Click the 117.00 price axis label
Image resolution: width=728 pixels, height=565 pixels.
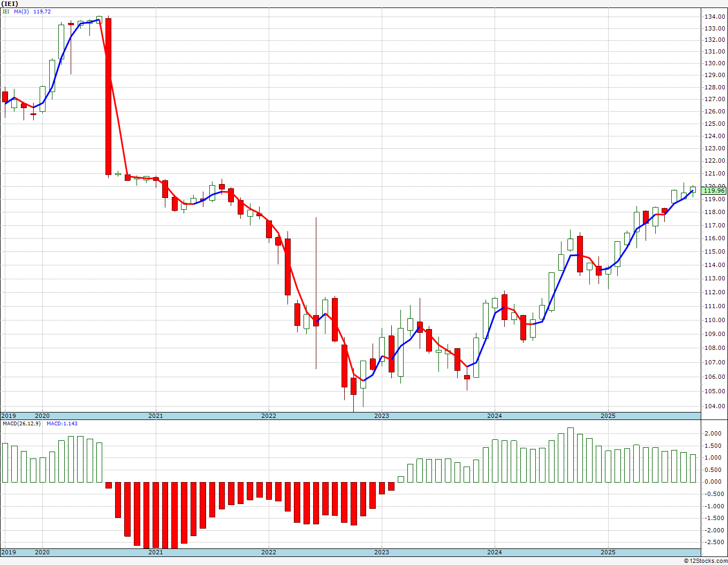point(715,225)
